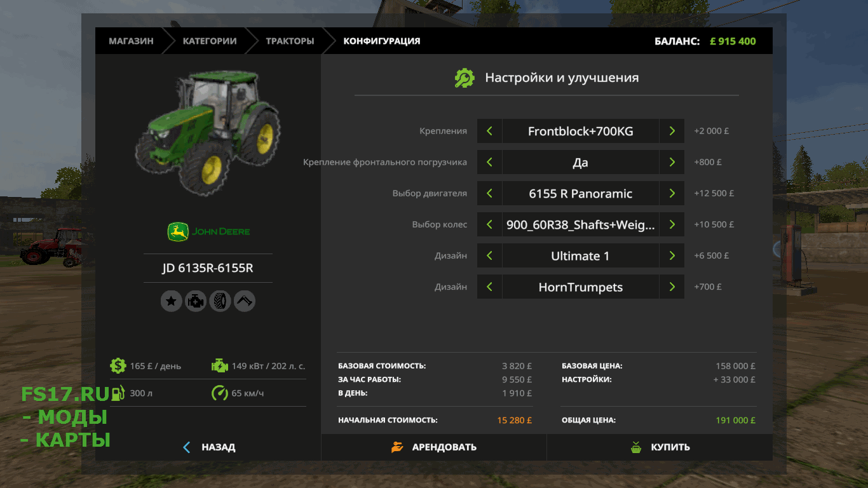Click the Выбор колес label
Screen dimensions: 868x488
[440, 224]
